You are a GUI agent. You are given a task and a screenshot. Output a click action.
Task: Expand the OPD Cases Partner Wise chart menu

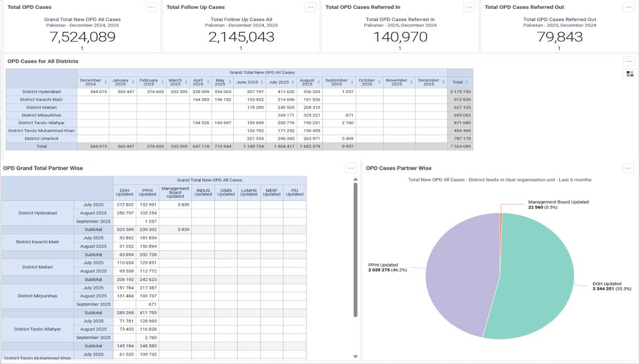point(628,168)
